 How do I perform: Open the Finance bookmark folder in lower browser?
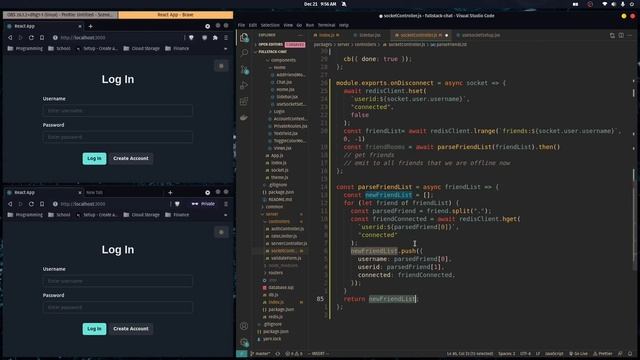click(177, 215)
